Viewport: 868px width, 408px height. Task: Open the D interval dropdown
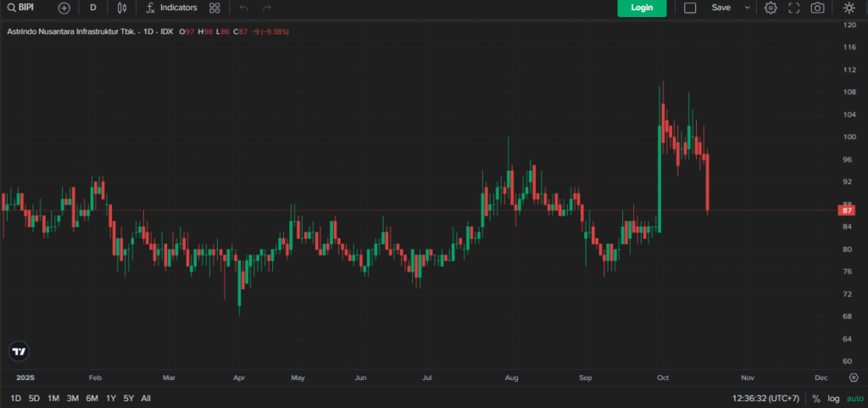[93, 8]
